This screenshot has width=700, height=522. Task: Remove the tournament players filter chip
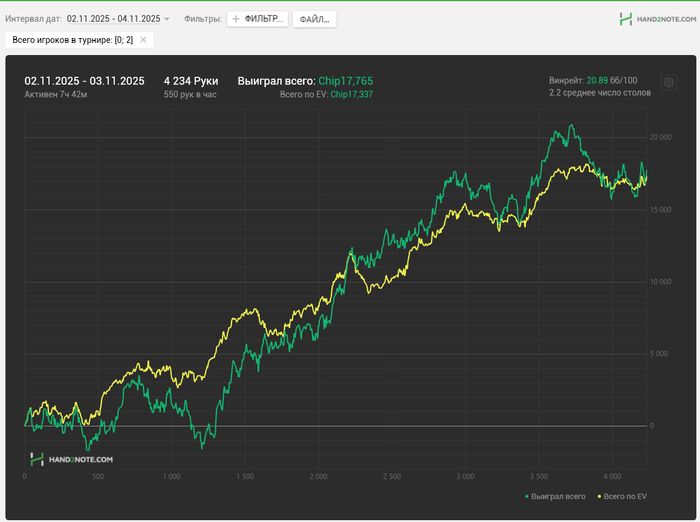click(143, 40)
